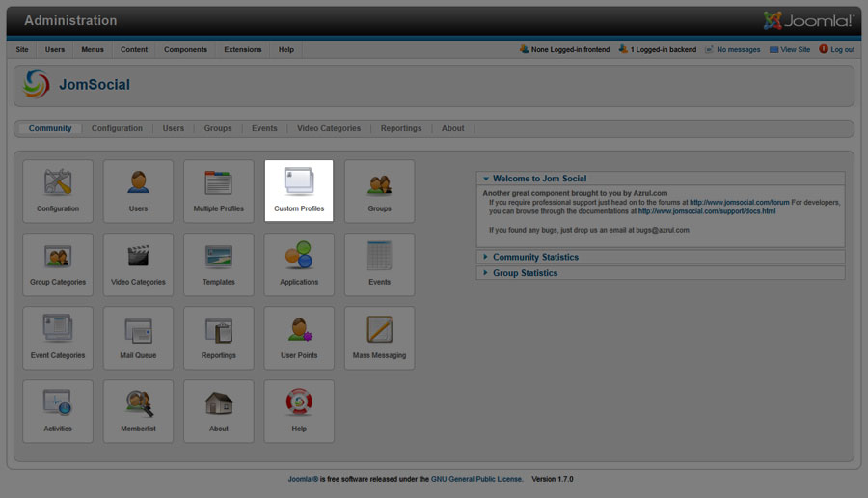The height and width of the screenshot is (498, 868).
Task: Open the Users icon in the panel
Action: pyautogui.click(x=138, y=191)
